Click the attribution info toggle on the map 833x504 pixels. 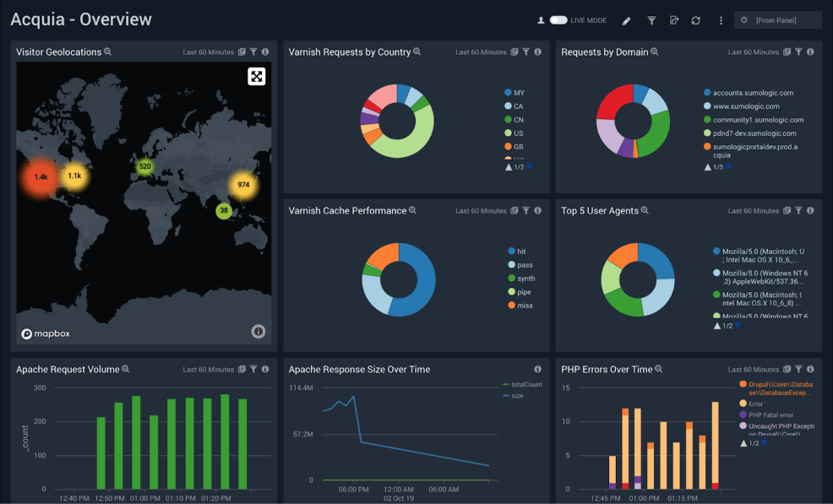coord(258,331)
